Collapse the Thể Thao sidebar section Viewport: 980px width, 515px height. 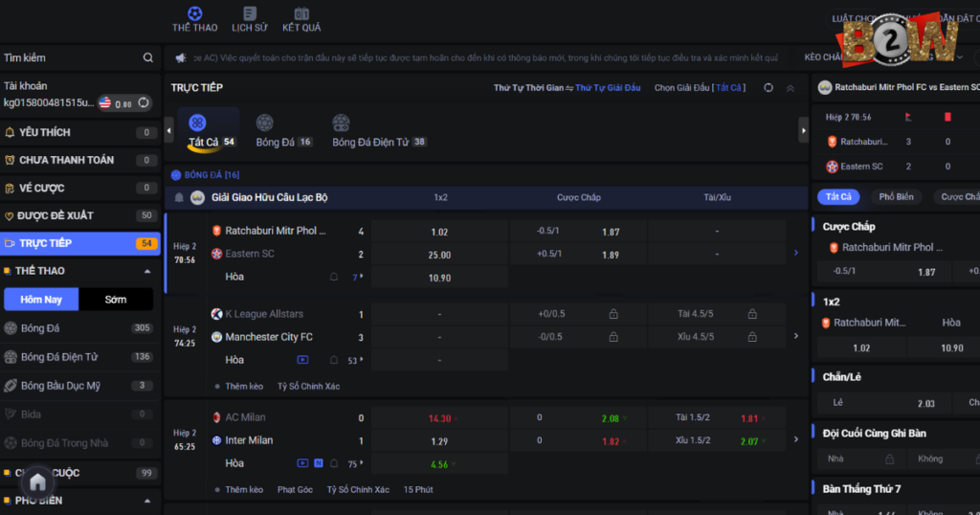click(147, 271)
